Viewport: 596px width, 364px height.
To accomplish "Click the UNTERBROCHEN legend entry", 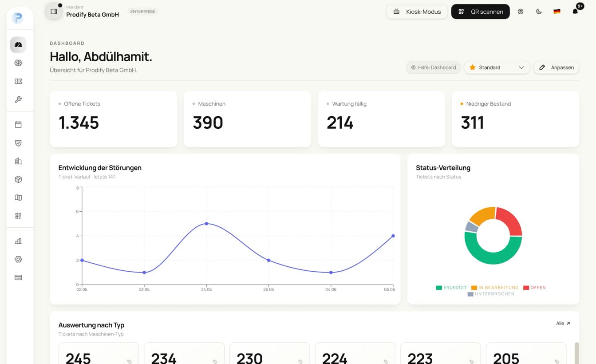I will point(491,294).
